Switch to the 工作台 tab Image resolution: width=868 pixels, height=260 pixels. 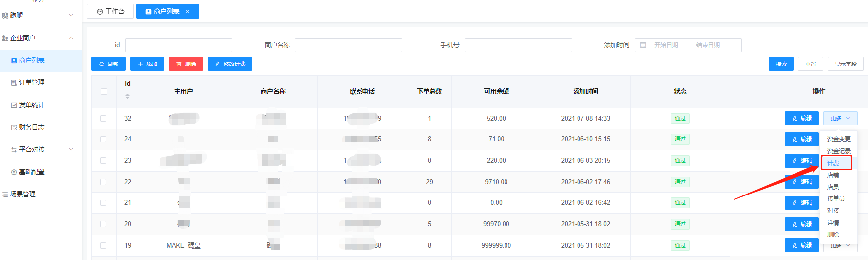click(x=110, y=11)
